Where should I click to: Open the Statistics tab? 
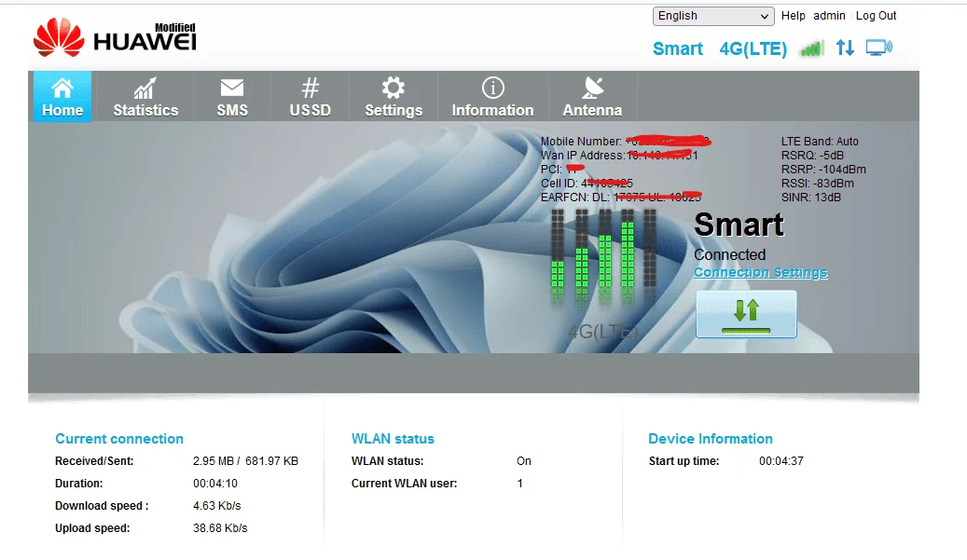tap(145, 97)
